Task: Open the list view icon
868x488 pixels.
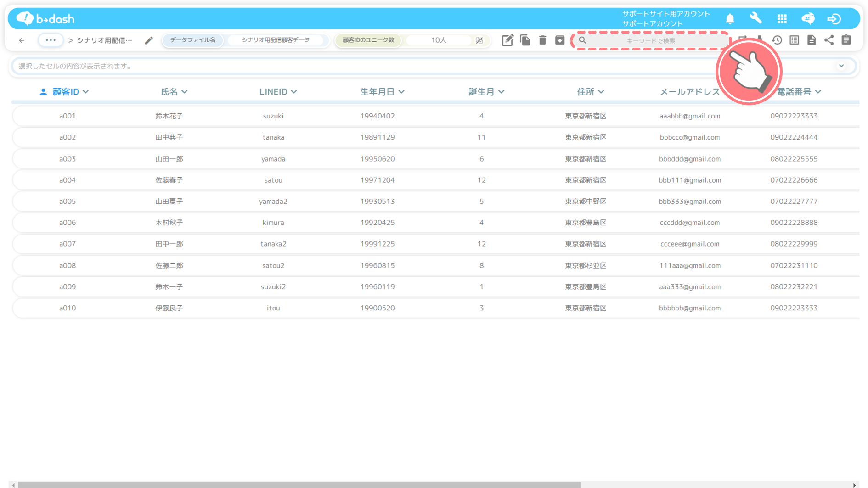Action: click(795, 40)
